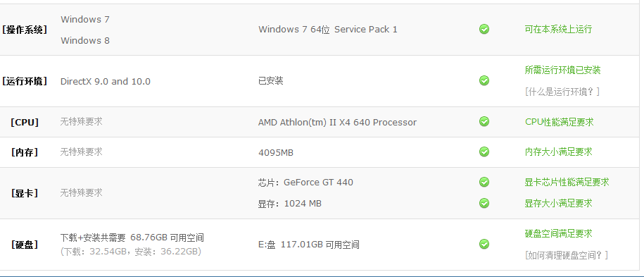Click green check icon for operating system row
Viewport: 644px width, 277px height.
(484, 29)
